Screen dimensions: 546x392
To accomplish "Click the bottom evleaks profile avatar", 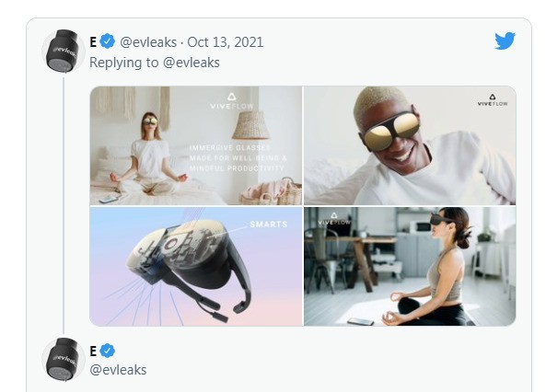I will tap(64, 359).
